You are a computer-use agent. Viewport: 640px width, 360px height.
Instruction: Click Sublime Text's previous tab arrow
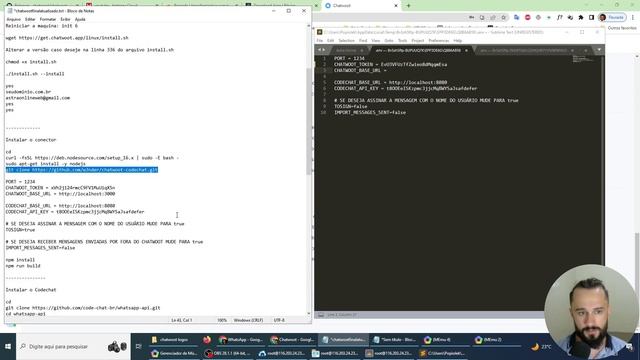pyautogui.click(x=320, y=50)
